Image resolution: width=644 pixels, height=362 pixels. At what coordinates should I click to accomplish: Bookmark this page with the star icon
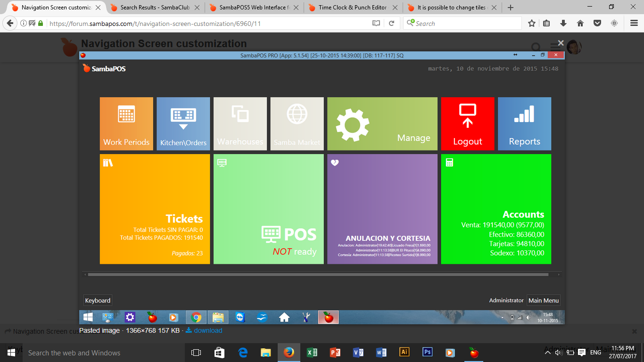tap(531, 23)
